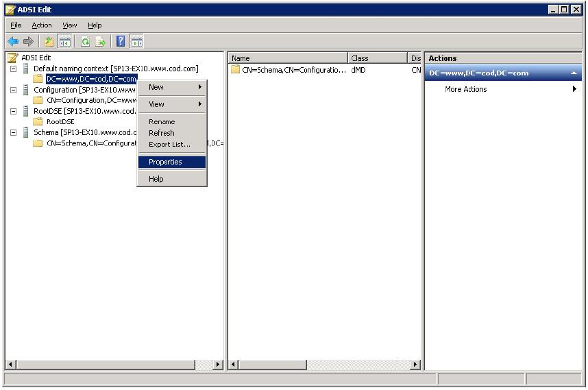Click the Up one level folder icon
Screen dimensions: 588x390
tap(49, 41)
